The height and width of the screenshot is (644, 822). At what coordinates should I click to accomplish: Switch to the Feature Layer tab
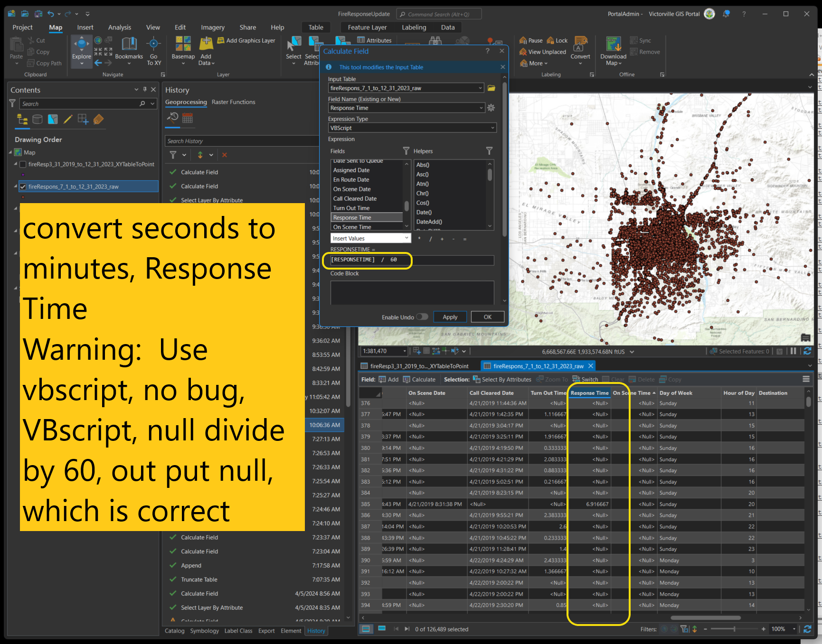click(367, 28)
